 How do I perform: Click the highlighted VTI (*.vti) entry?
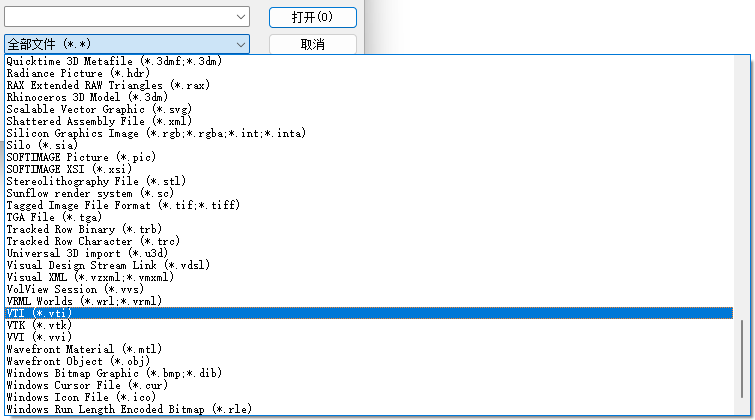(369, 313)
